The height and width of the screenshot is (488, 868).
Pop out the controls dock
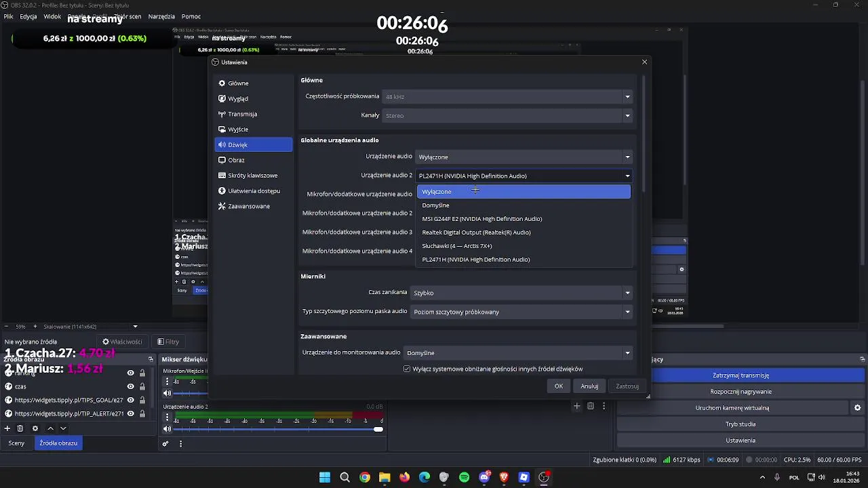coord(863,359)
